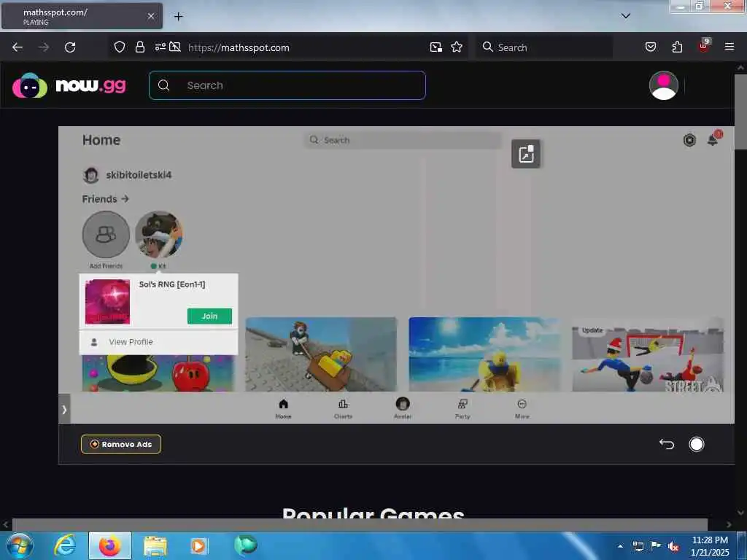Open the Pac-Man and apple game thumbnail
This screenshot has height=560, width=747.
pos(158,373)
